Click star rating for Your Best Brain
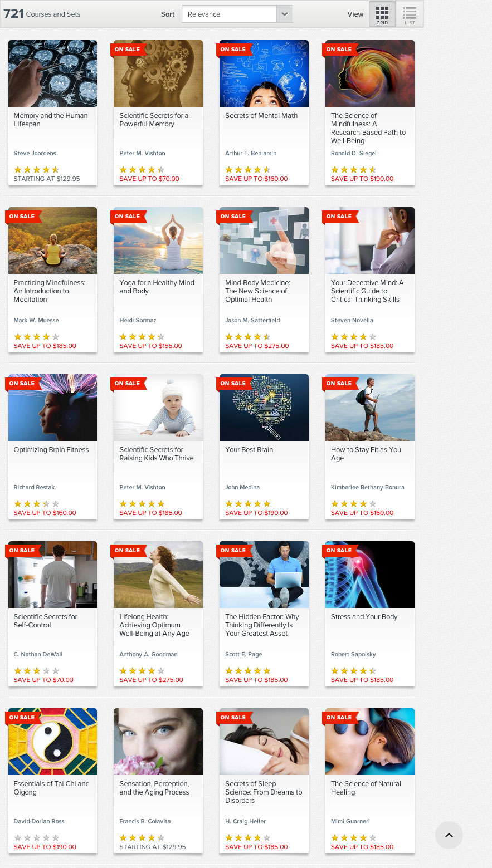The width and height of the screenshot is (492, 868). click(248, 504)
